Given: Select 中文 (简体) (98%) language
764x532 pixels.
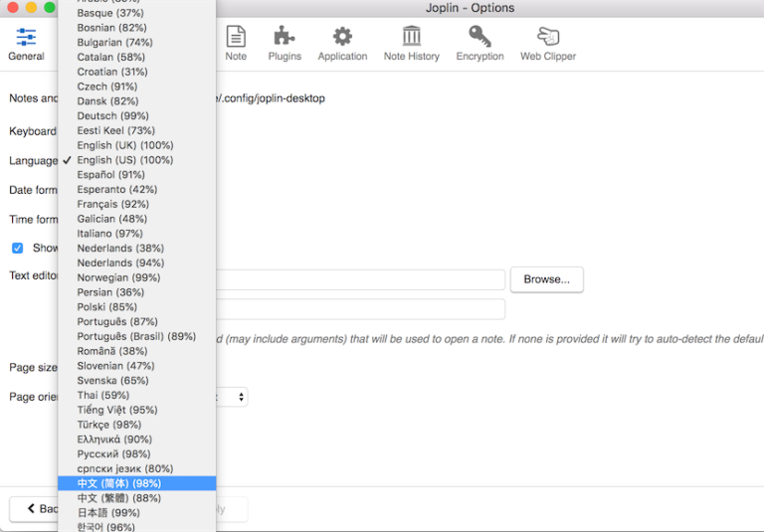Looking at the screenshot, I should pyautogui.click(x=118, y=483).
